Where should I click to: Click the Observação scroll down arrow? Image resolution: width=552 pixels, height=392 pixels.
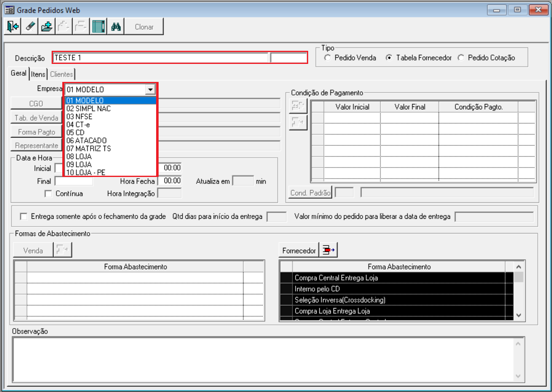[518, 376]
